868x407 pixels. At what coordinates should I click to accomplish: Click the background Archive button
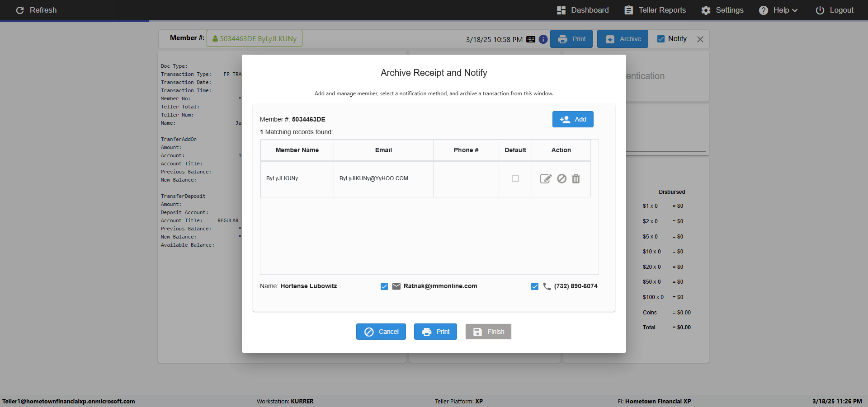coord(623,39)
